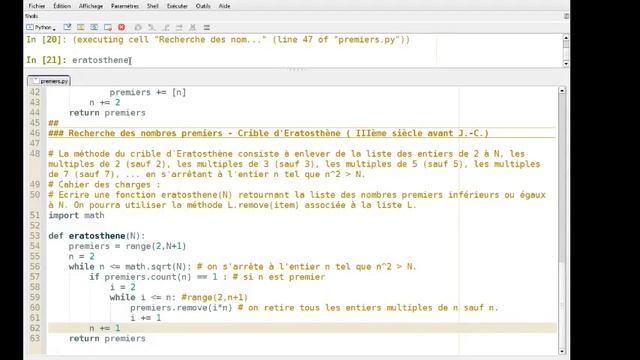Screen dimensions: 640x360
Task: Click the 'import math' line
Action: point(76,216)
